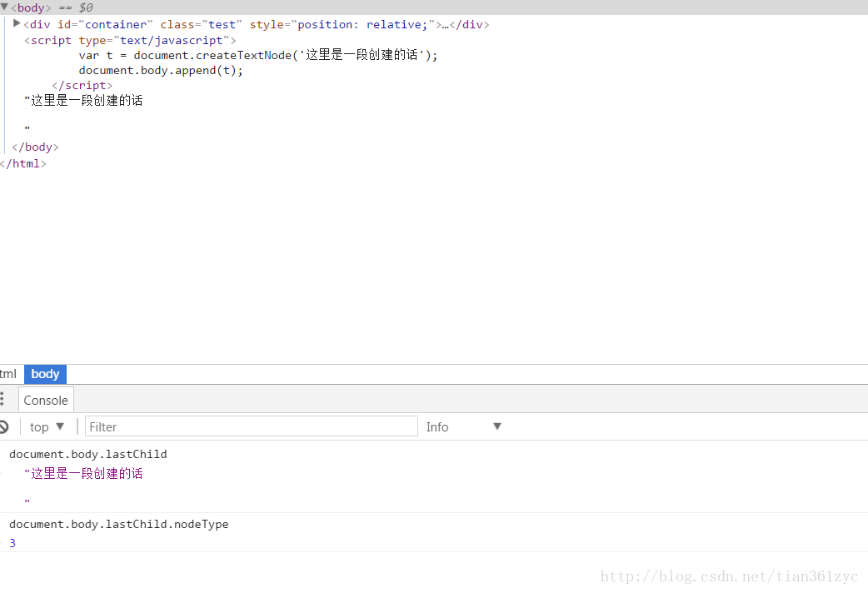868x593 pixels.
Task: Collapse the body element triangle
Action: 4,7
